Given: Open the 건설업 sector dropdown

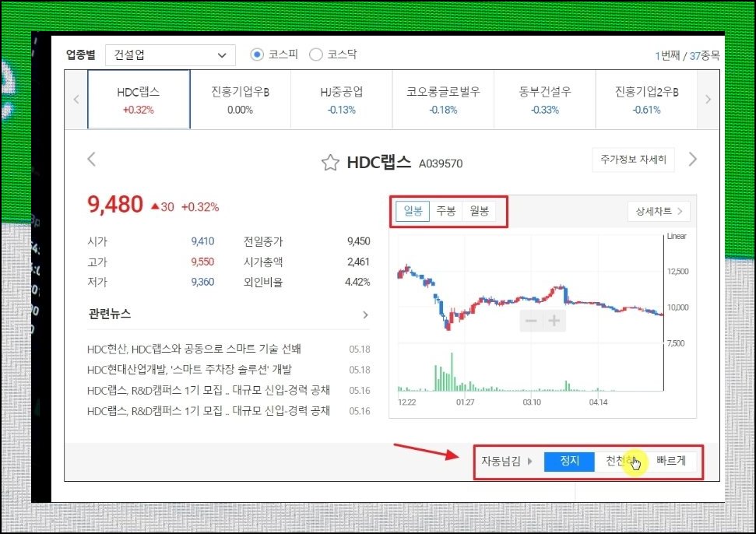Looking at the screenshot, I should click(x=171, y=55).
